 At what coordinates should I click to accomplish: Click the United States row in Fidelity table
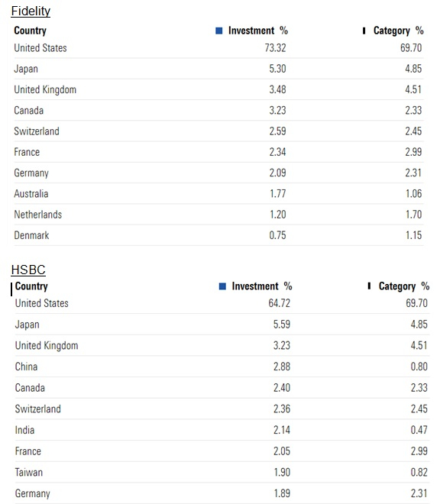pos(218,48)
